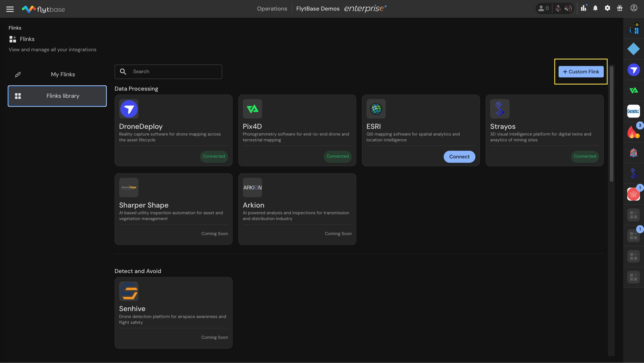Open the Strayos shortcut in the right sidebar
Image resolution: width=644 pixels, height=363 pixels.
pyautogui.click(x=634, y=173)
